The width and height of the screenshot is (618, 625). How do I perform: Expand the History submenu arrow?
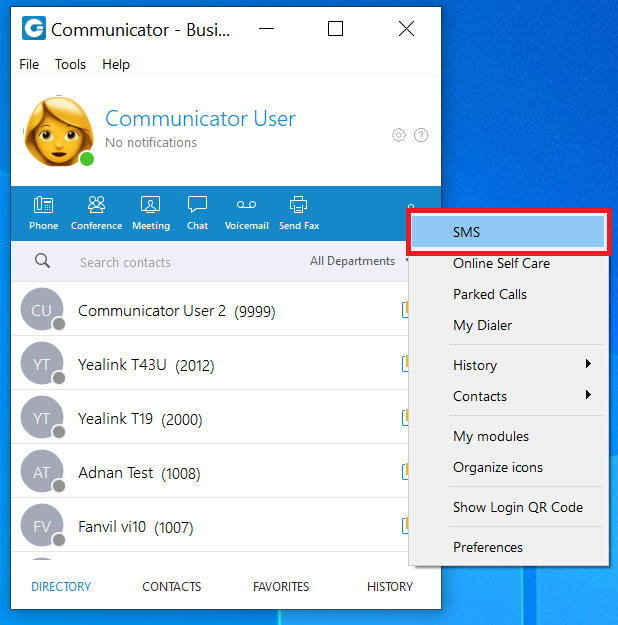pos(588,364)
